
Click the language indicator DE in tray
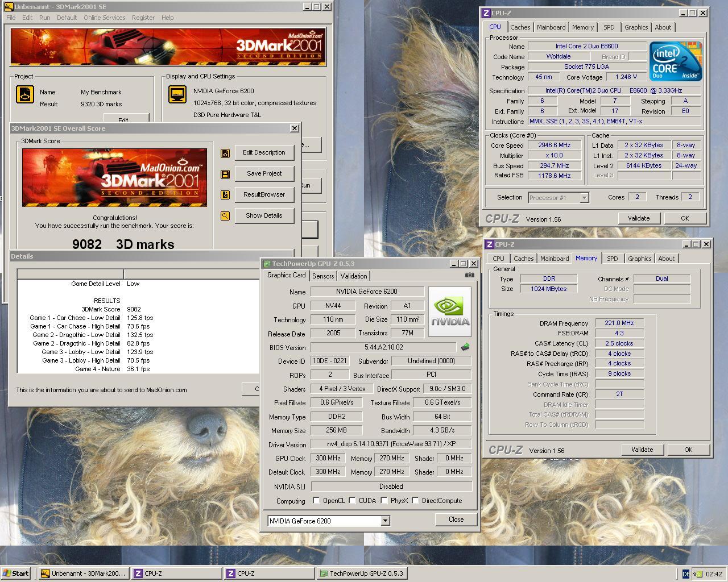click(686, 574)
